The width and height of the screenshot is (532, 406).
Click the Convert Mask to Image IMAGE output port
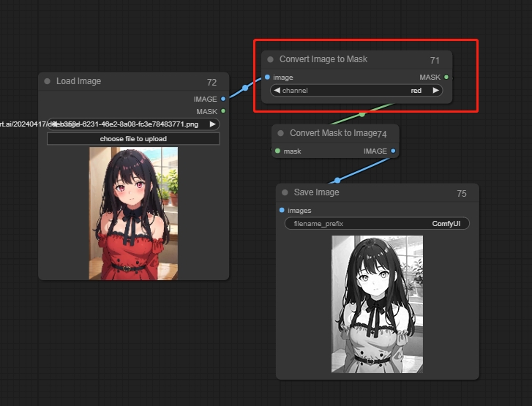[x=393, y=151]
